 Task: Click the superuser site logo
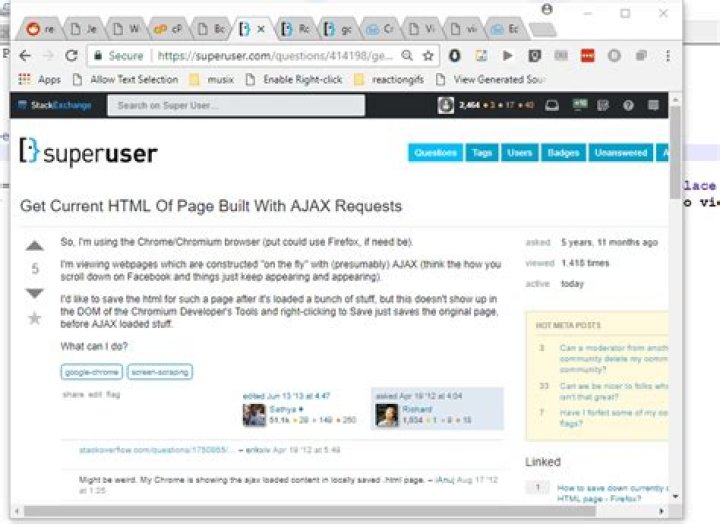coord(88,152)
